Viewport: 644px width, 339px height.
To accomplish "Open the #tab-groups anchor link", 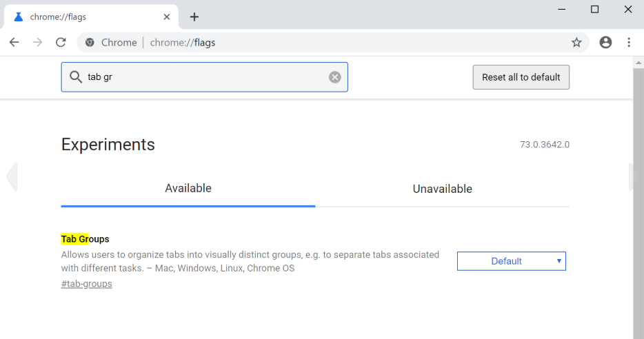I will (87, 284).
